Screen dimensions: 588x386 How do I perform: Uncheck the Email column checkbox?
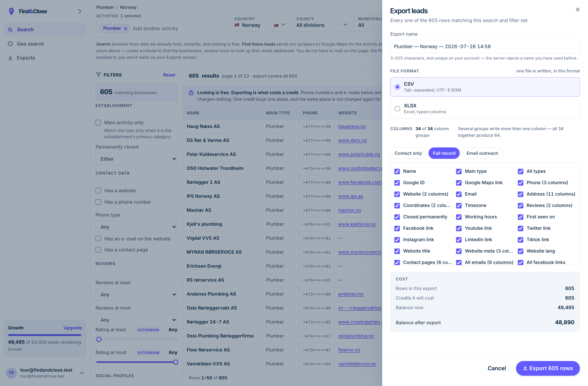pos(459,194)
